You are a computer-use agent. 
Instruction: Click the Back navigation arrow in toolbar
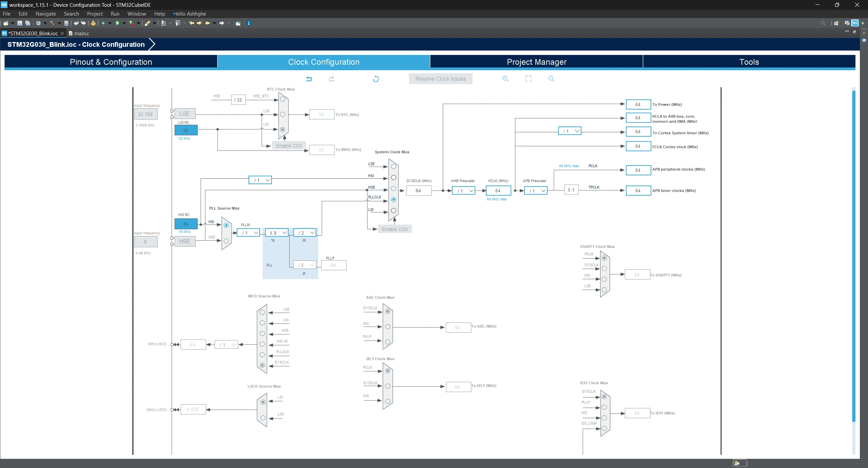click(208, 23)
